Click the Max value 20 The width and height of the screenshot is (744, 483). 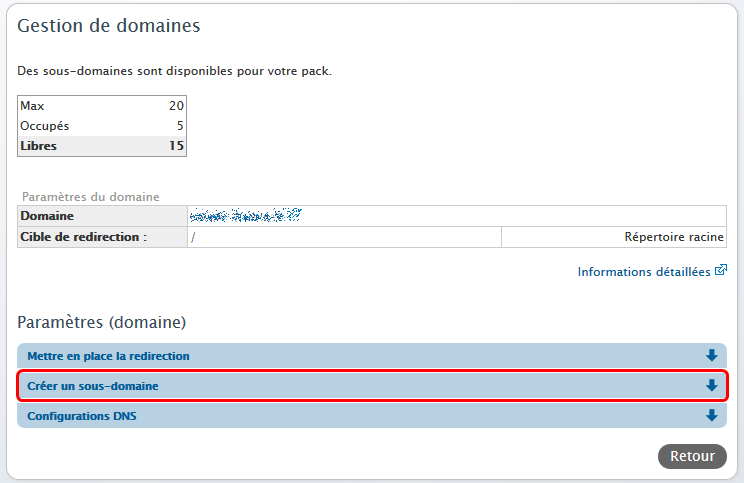click(176, 106)
